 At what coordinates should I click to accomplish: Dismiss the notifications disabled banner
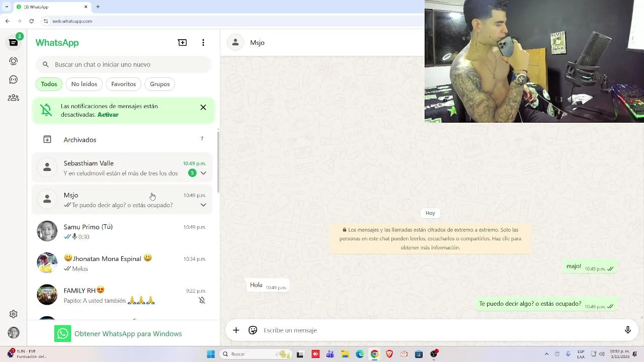(203, 107)
